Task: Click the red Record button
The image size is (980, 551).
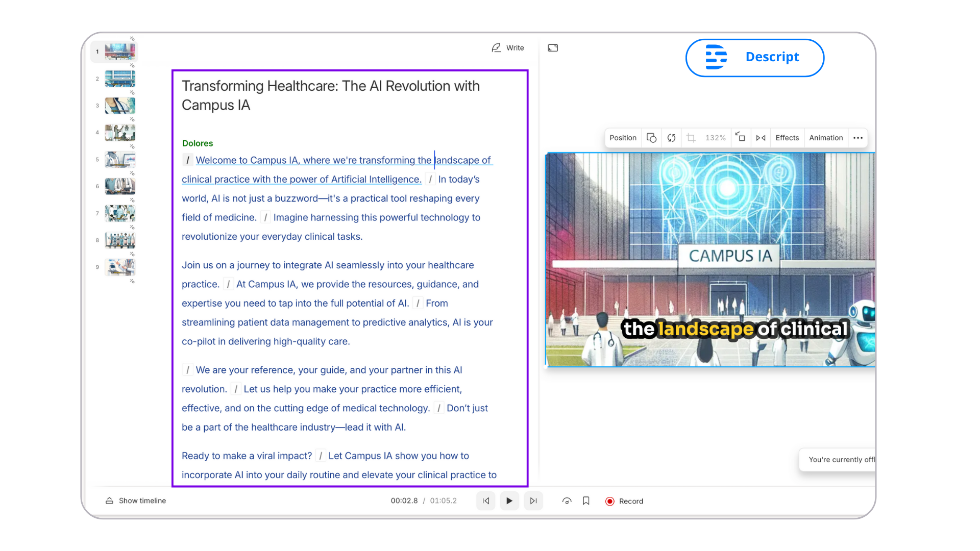Action: click(x=624, y=501)
